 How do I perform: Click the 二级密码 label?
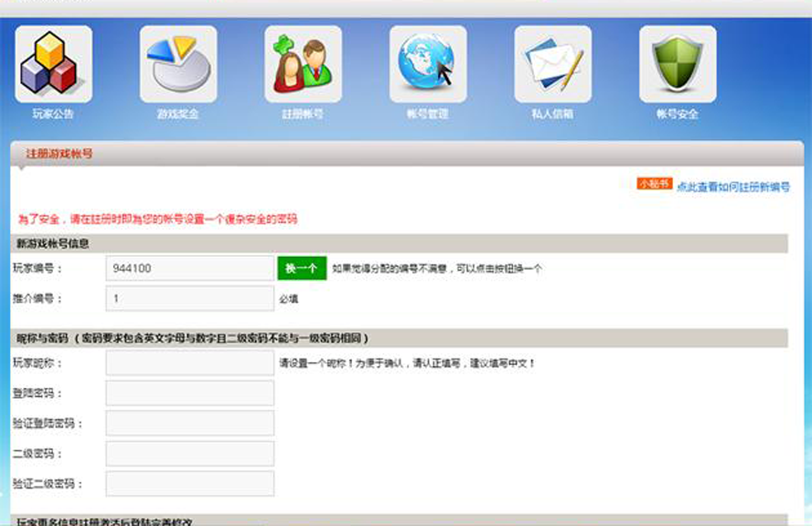point(37,454)
